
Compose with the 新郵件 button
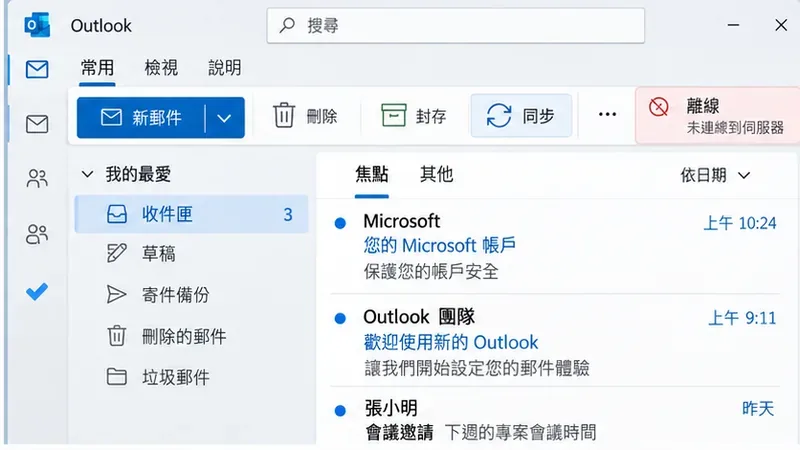point(141,118)
